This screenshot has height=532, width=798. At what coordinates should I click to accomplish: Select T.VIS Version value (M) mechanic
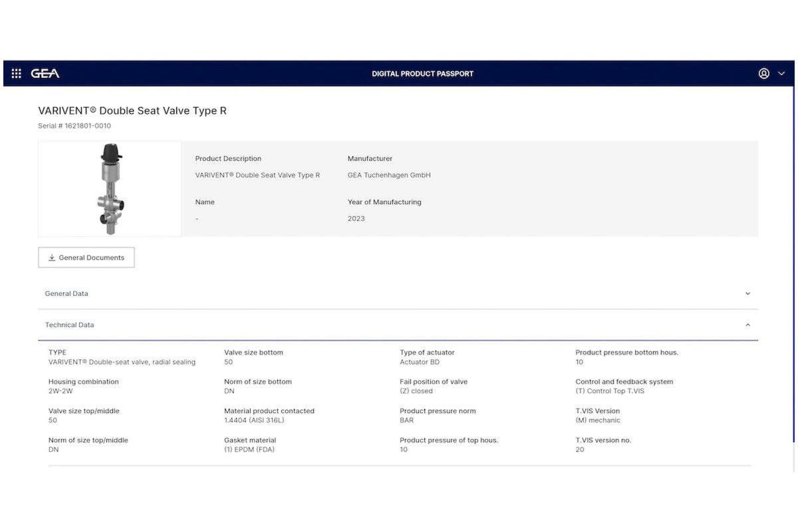pos(598,420)
